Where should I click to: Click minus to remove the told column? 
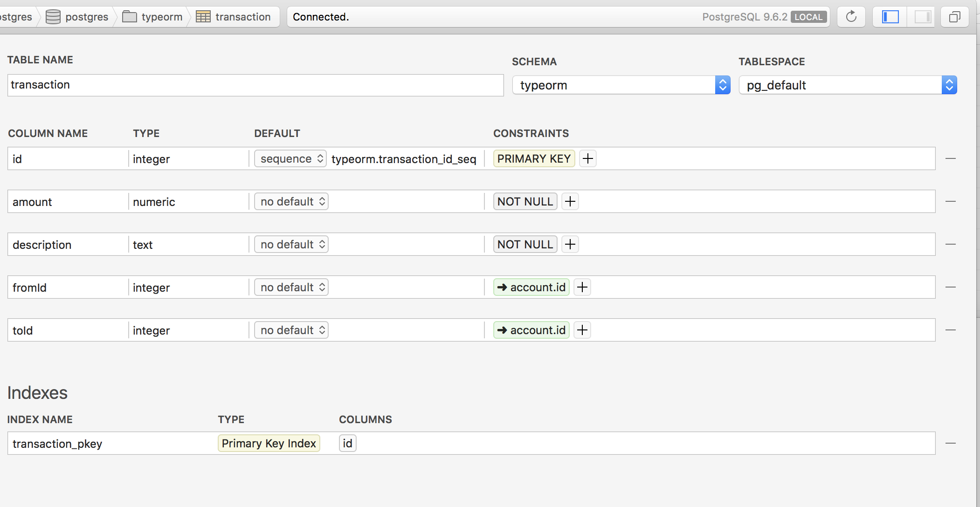[951, 330]
